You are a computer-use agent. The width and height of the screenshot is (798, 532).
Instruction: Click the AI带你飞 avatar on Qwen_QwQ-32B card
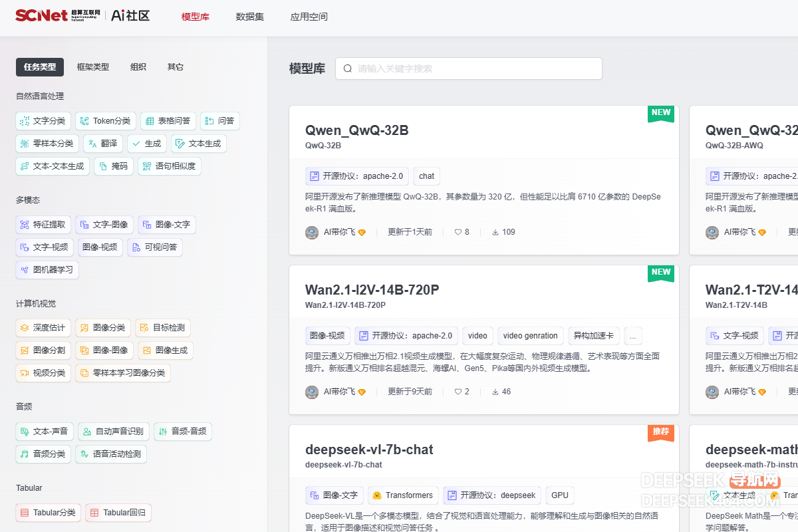coord(312,232)
